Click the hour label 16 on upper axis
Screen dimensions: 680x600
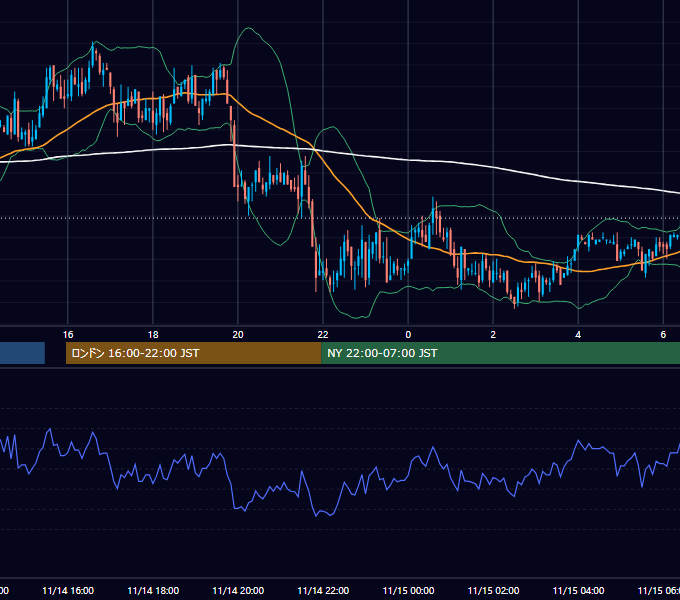coord(68,335)
